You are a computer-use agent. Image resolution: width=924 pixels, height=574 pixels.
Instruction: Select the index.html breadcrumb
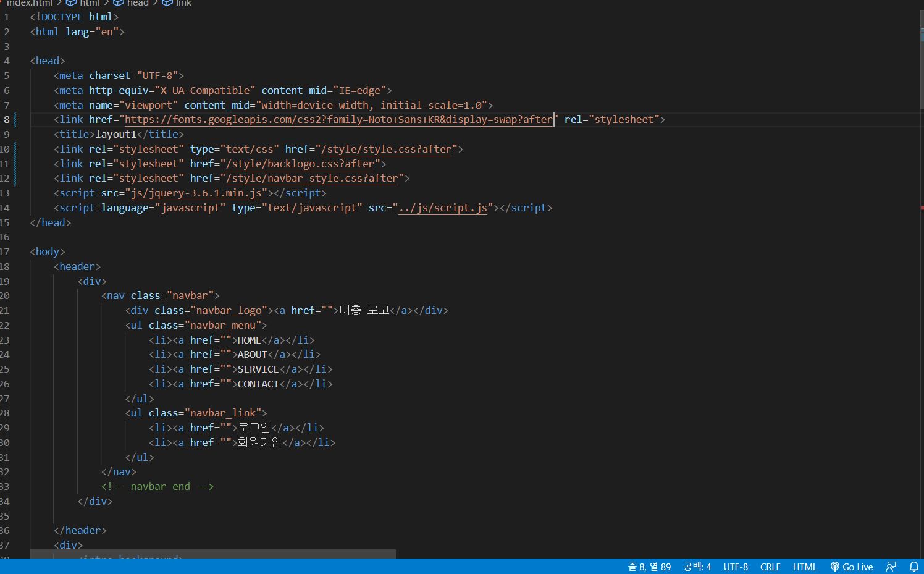click(29, 3)
